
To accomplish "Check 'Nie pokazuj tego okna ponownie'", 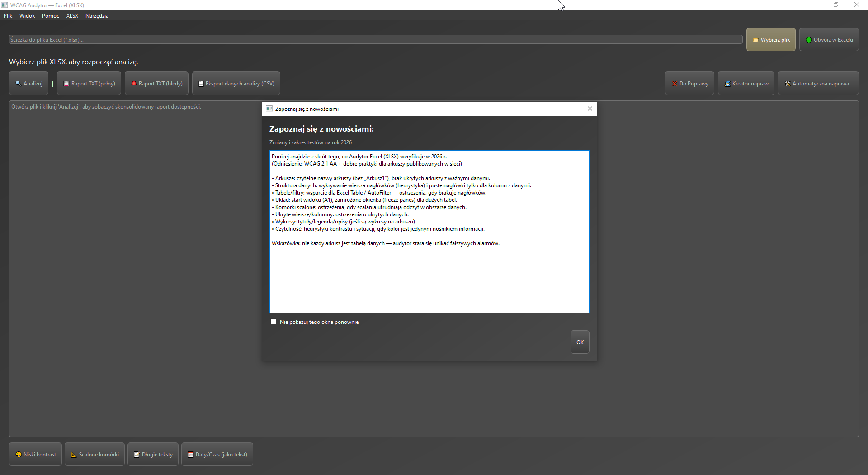I will point(273,322).
